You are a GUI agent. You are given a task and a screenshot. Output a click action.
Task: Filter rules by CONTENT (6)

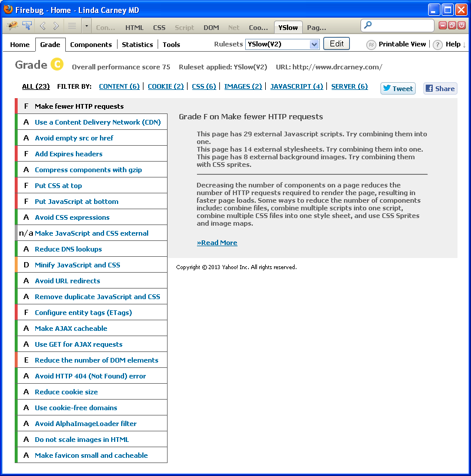tap(119, 86)
